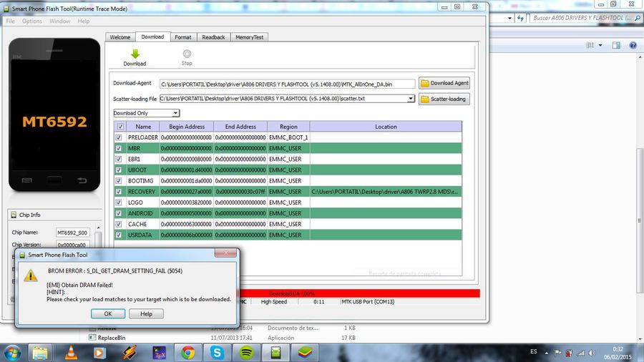Screen dimensions: 644x362
Task: Click the MTK USB Port (COM13) status
Action: pyautogui.click(x=368, y=302)
